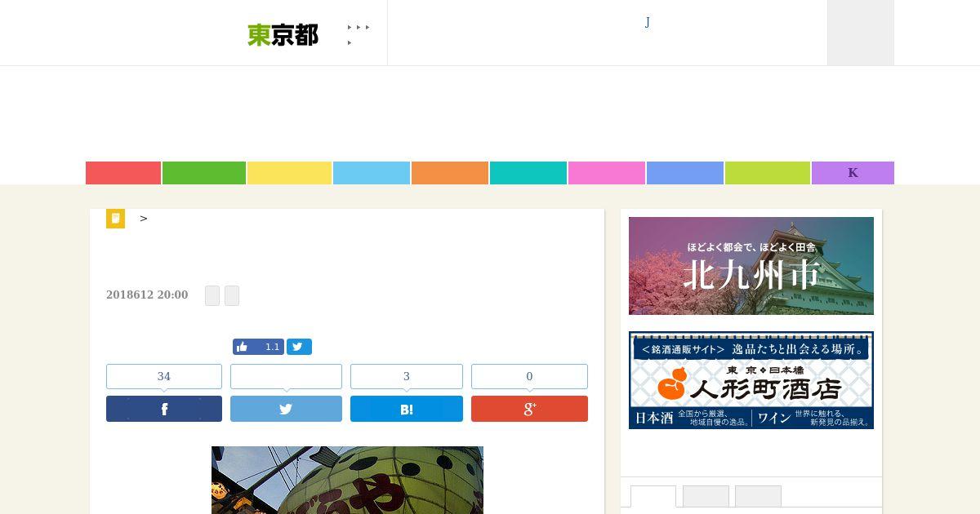
Task: Click the gray box in header's right corner
Action: 861,33
